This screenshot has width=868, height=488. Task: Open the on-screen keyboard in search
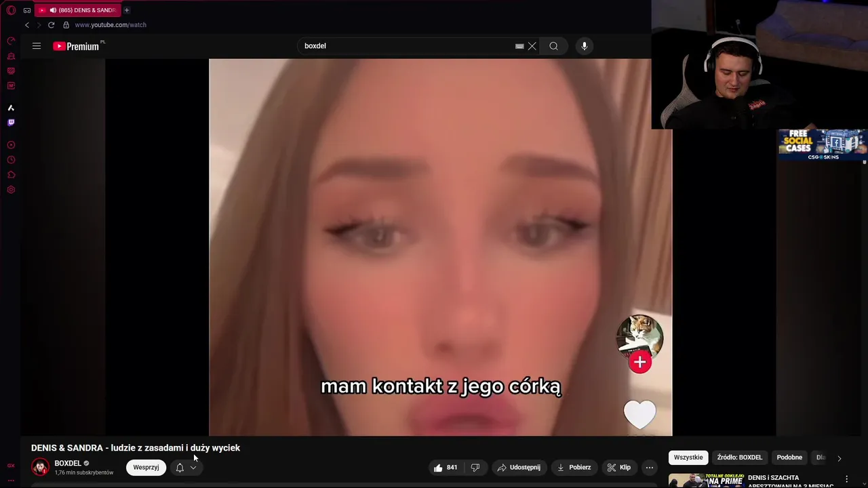click(519, 46)
